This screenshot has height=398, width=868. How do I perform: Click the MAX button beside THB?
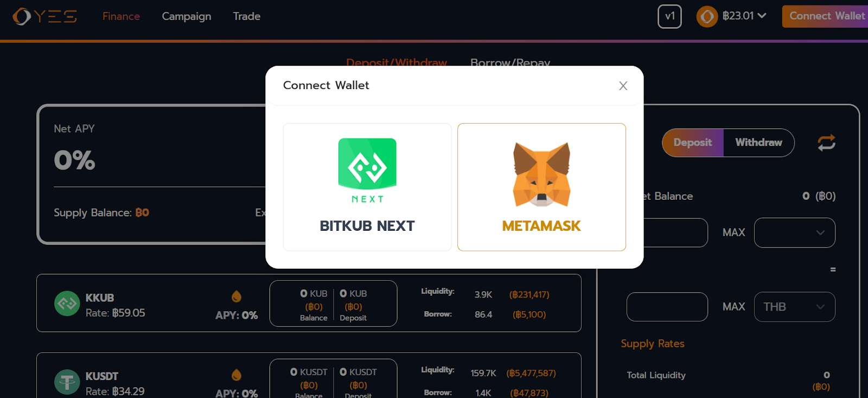point(733,307)
